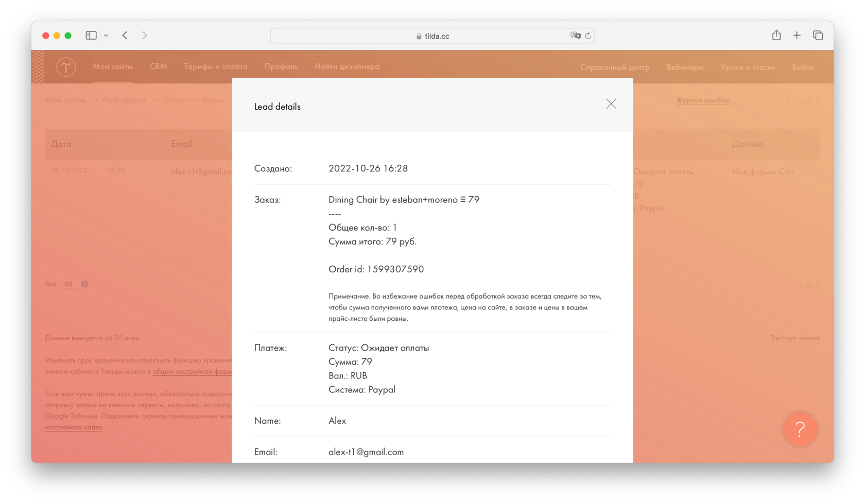Open Найти дизайнера menu item

(x=347, y=66)
